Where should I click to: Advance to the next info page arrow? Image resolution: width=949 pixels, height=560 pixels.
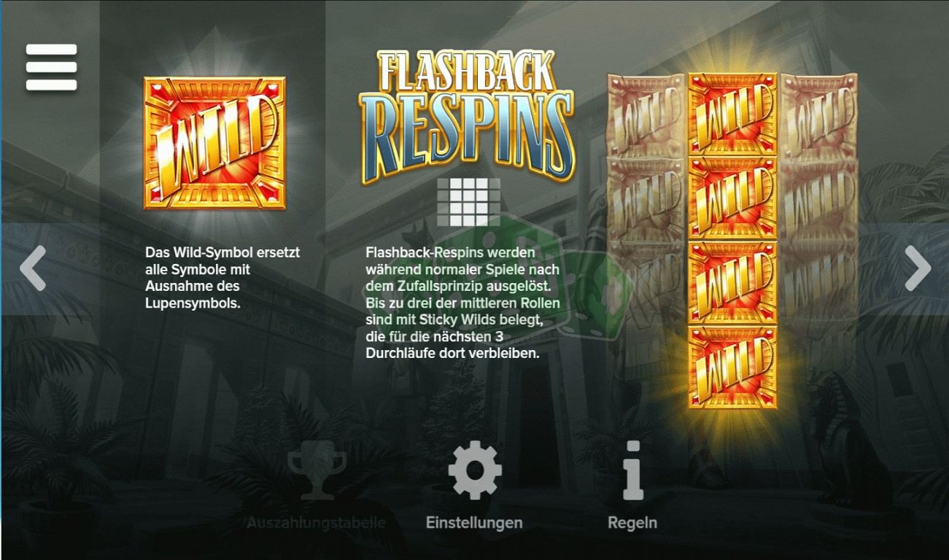918,268
